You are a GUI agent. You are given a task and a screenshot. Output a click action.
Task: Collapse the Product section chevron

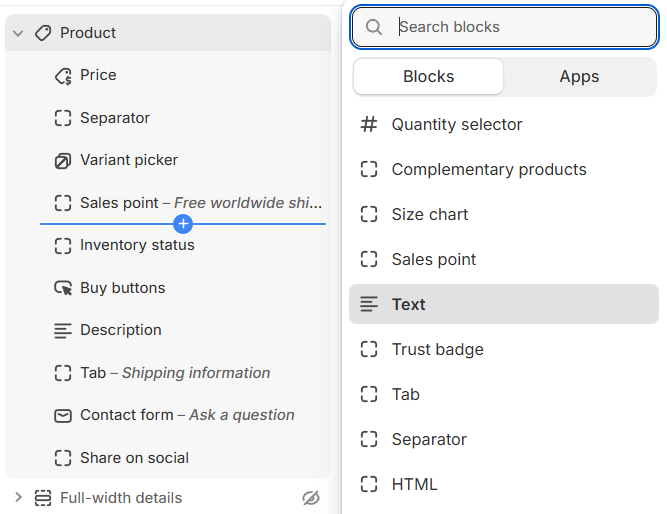tap(18, 33)
